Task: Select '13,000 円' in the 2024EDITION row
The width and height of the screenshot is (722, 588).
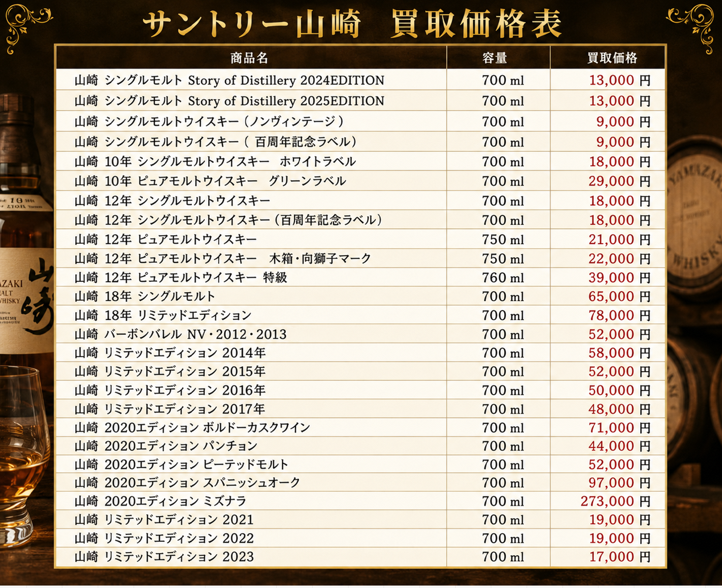Action: (620, 81)
